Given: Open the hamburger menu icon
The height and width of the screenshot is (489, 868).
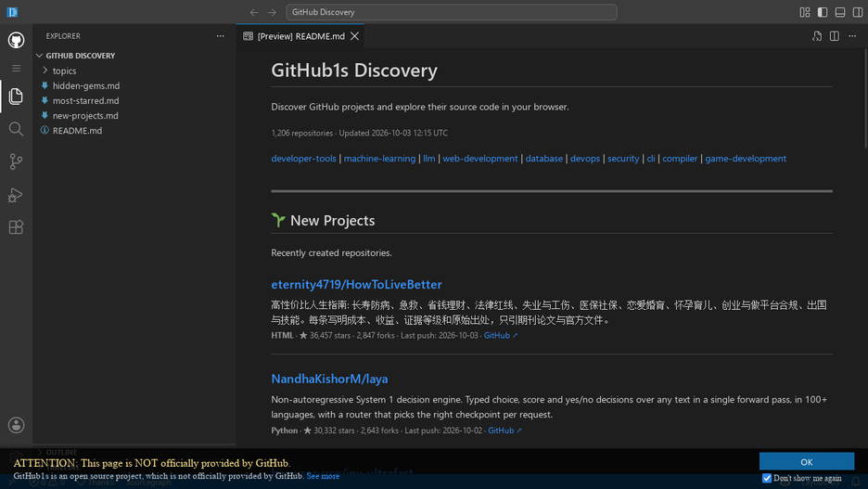Looking at the screenshot, I should (x=16, y=68).
